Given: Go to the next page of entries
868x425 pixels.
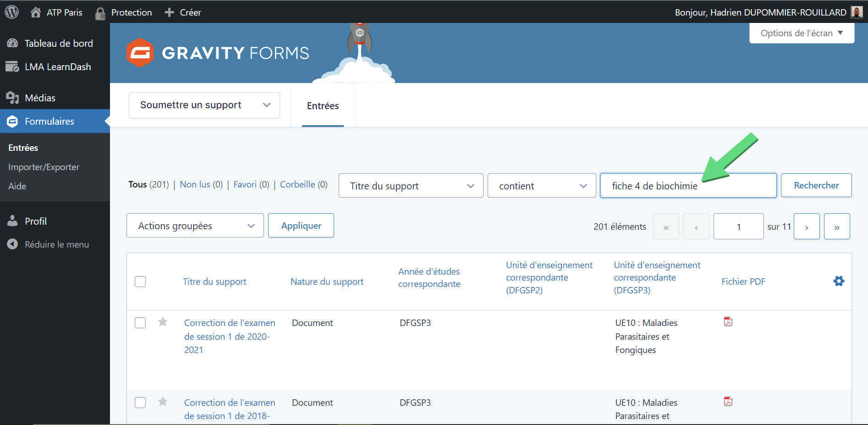Looking at the screenshot, I should coord(807,226).
